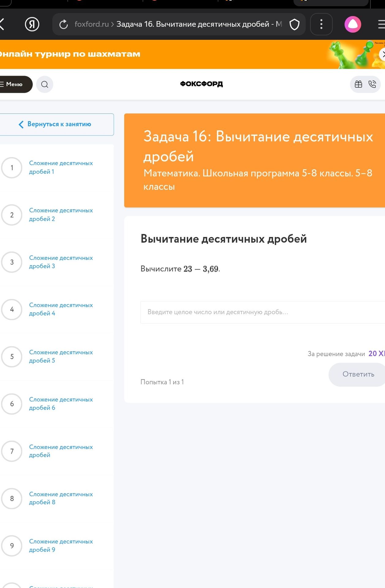
Task: Open the Yandex browser home icon
Action: coord(32,24)
